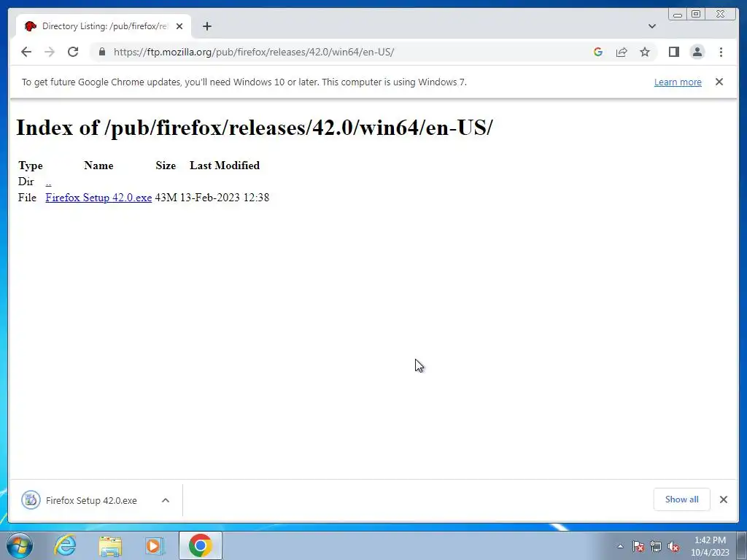This screenshot has width=747, height=560.
Task: Open a new tab with plus button
Action: [x=206, y=26]
